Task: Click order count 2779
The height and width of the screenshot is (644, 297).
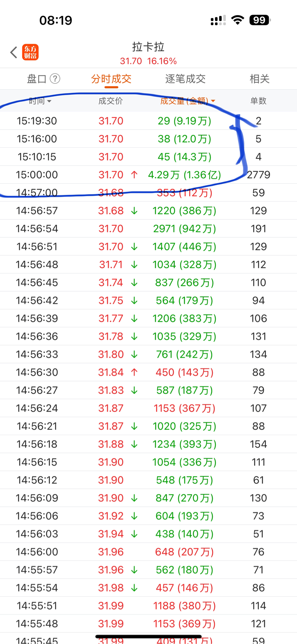Action: click(258, 175)
